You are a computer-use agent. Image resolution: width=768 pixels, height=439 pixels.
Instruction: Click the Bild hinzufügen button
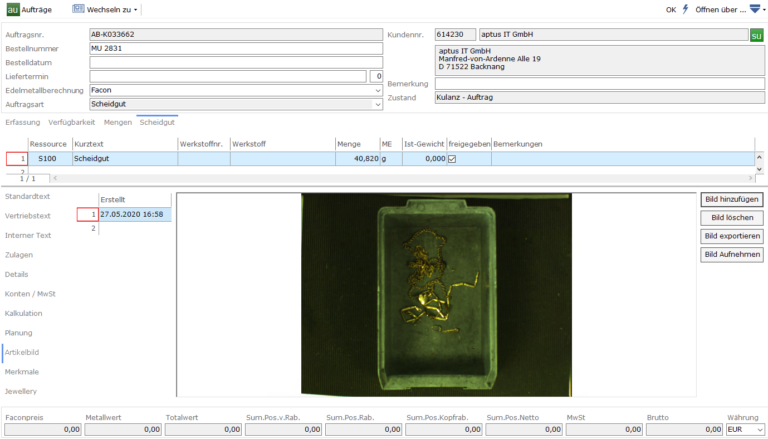(x=731, y=200)
